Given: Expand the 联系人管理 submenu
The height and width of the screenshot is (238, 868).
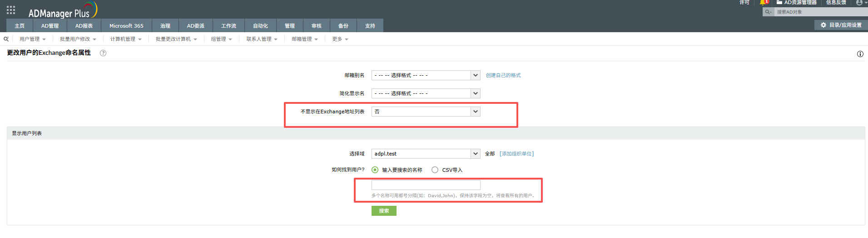Looking at the screenshot, I should (x=262, y=39).
